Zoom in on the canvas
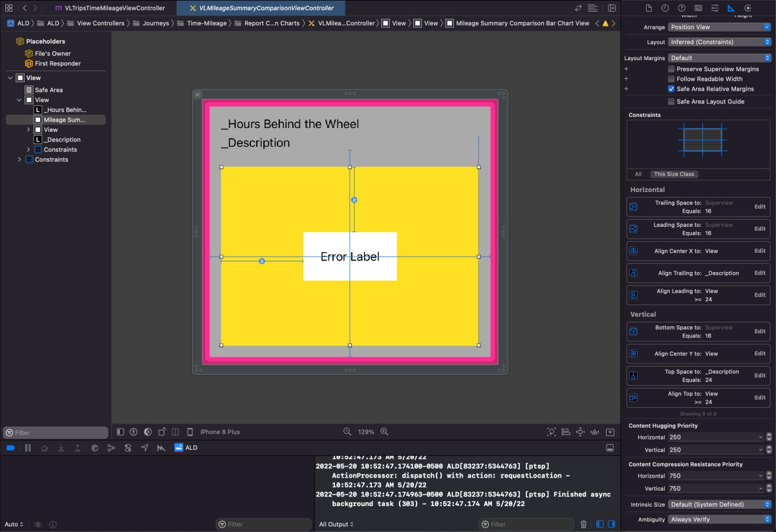Screen dimensions: 776x532 pyautogui.click(x=384, y=432)
